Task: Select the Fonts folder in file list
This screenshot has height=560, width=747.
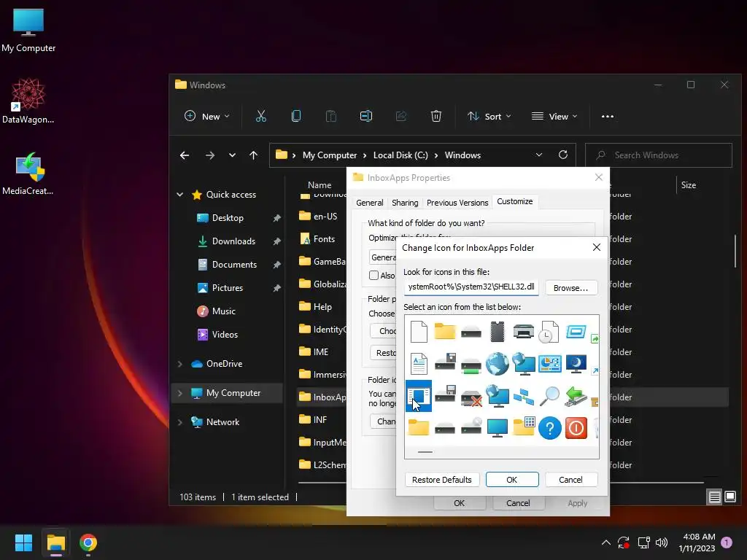Action: (x=318, y=239)
